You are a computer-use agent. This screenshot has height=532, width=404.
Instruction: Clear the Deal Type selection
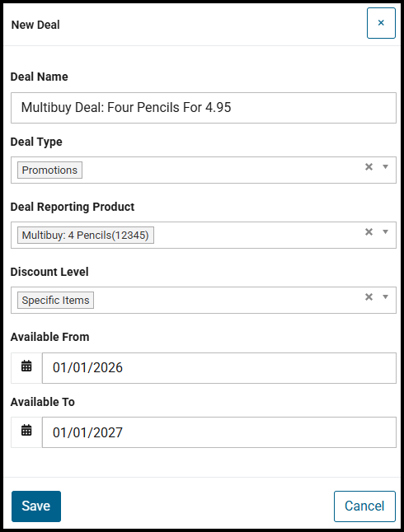(369, 167)
